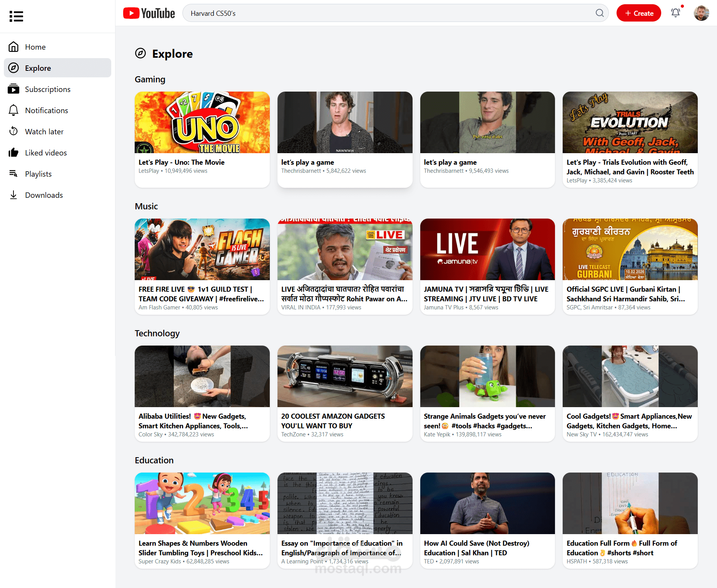Open Education Full Form shorts thumbnail
The width and height of the screenshot is (717, 588).
tap(630, 503)
